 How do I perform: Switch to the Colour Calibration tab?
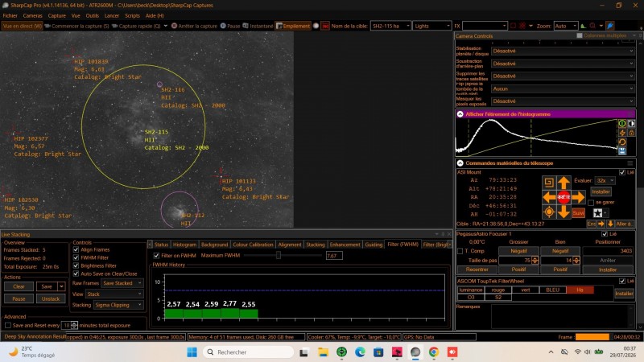point(253,245)
